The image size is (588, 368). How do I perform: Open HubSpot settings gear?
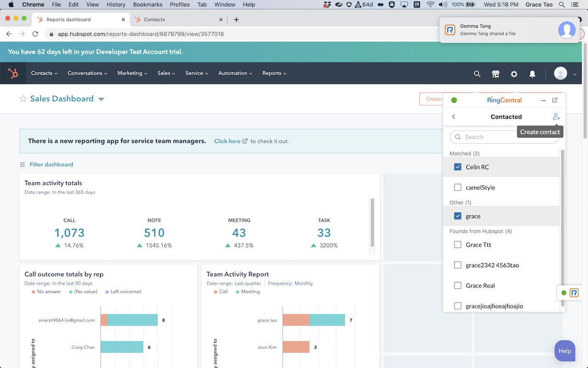514,74
